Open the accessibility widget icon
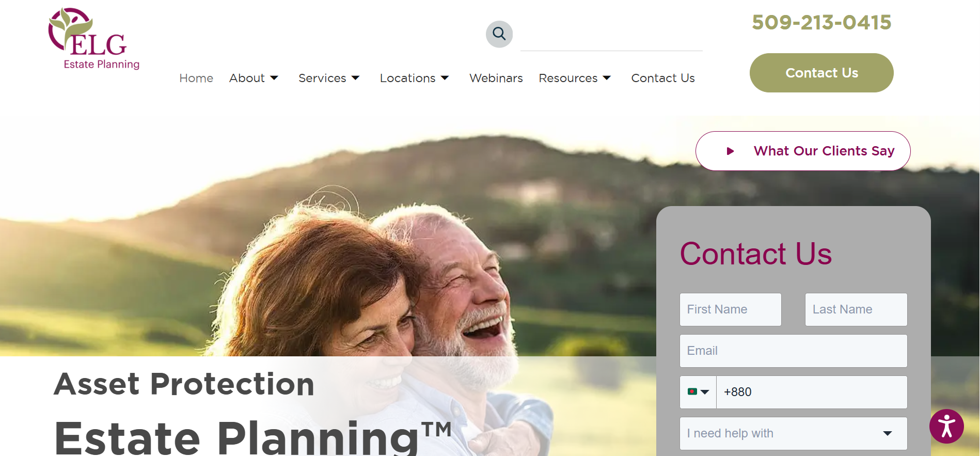This screenshot has height=456, width=980. tap(946, 427)
